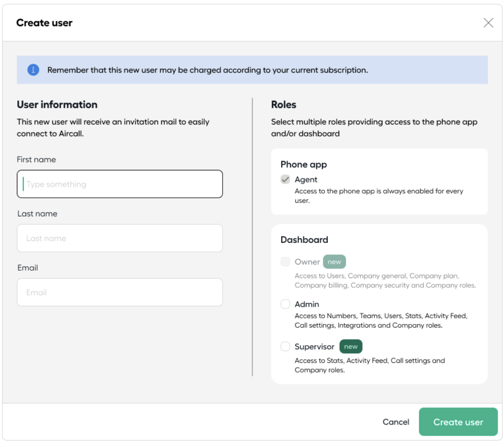This screenshot has width=504, height=443.
Task: Click into the Last name field
Action: click(120, 238)
